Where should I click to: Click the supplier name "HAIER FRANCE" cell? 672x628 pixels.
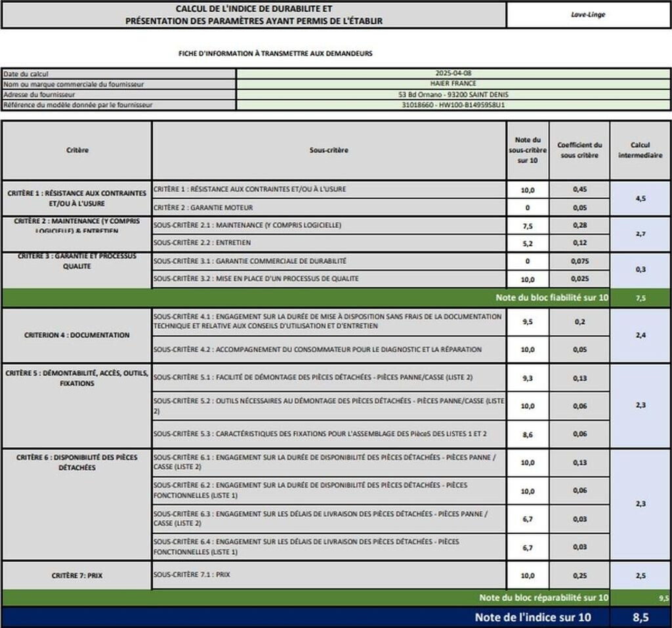pos(453,84)
